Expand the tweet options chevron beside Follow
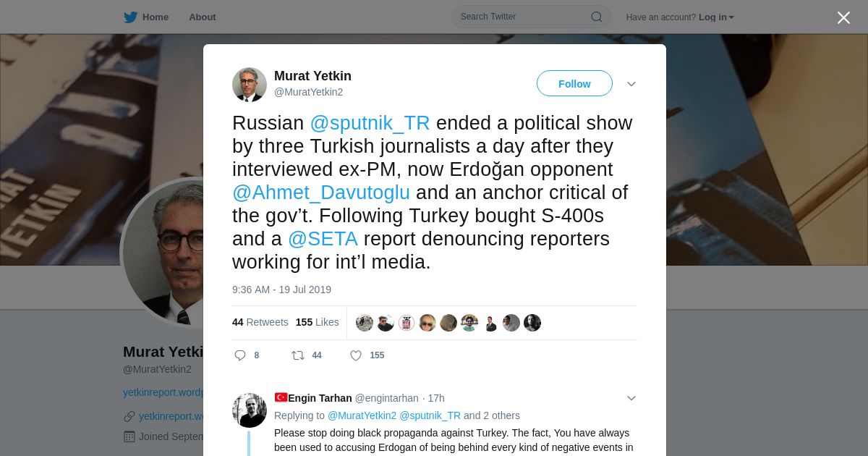 coord(631,84)
